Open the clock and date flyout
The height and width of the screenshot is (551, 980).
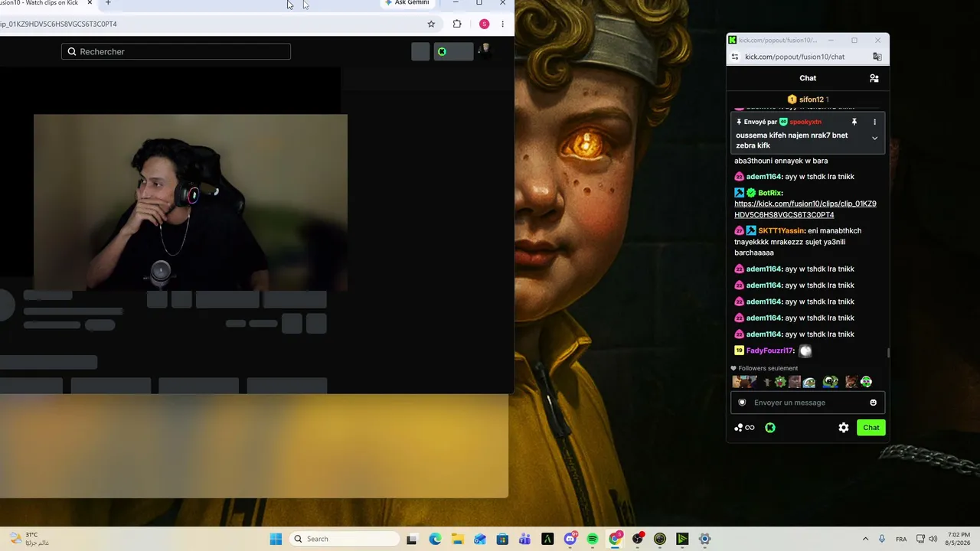[959, 539]
